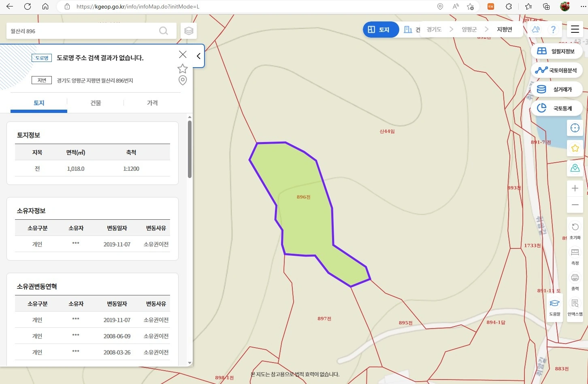
Task: Click the address 경기도 양평군 지평면 월산리 896번지
Action: tap(95, 81)
